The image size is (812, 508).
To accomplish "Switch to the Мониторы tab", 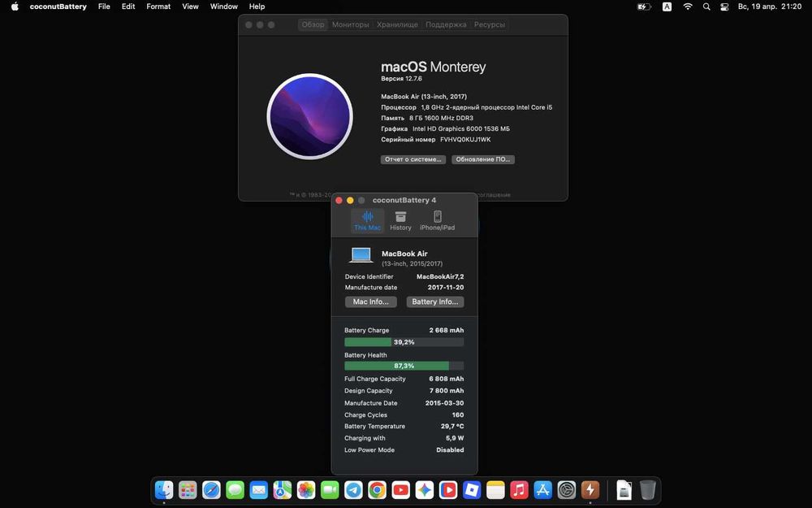I will (x=350, y=24).
